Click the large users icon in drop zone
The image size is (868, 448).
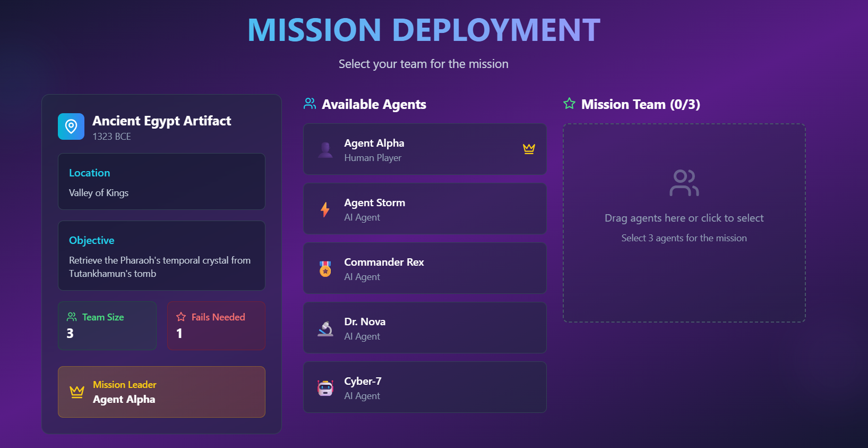click(684, 183)
